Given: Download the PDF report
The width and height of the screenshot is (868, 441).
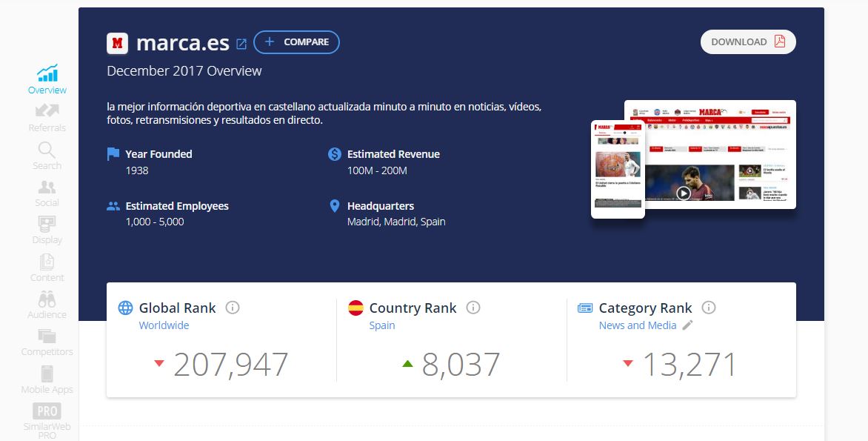Looking at the screenshot, I should [748, 42].
